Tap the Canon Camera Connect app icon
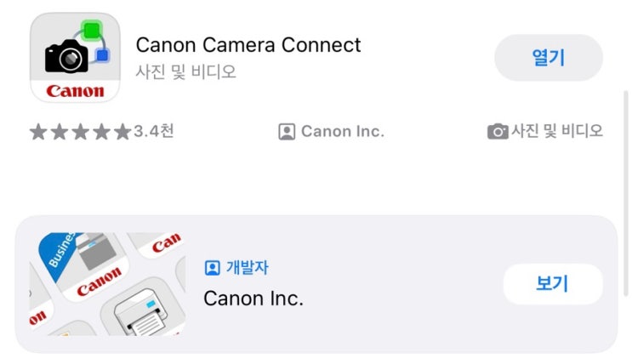Image resolution: width=632 pixels, height=364 pixels. [x=75, y=57]
